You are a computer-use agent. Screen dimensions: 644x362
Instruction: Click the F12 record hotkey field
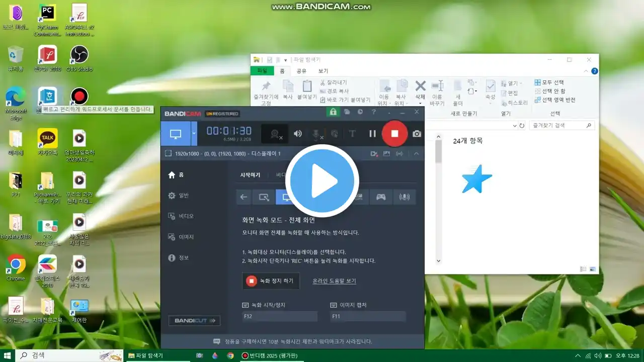click(x=280, y=316)
